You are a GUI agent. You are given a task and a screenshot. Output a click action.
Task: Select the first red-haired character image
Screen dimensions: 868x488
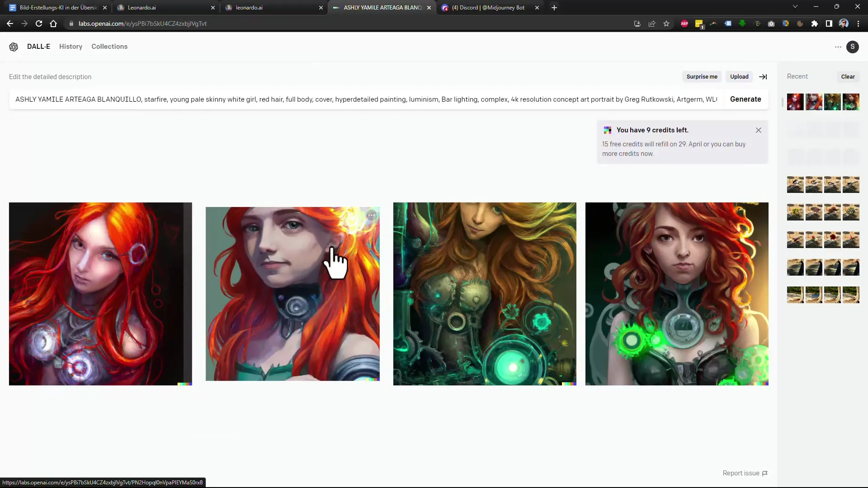point(100,293)
